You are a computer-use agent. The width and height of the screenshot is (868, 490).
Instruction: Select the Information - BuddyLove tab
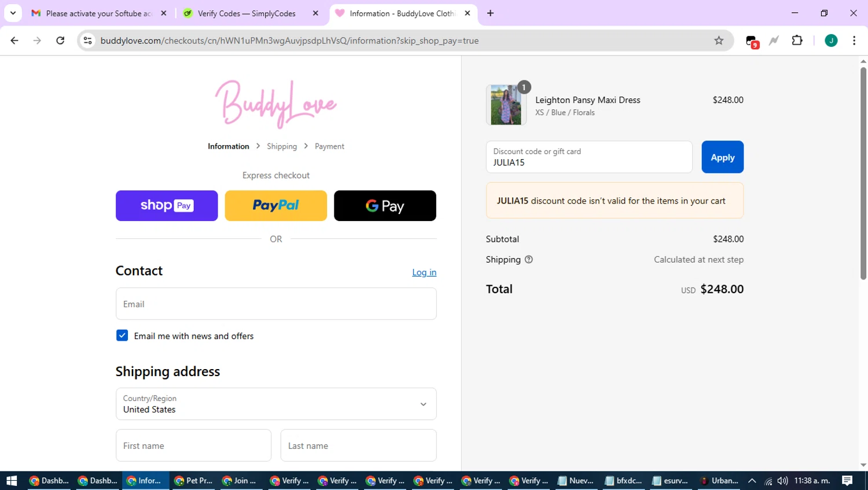coord(403,13)
